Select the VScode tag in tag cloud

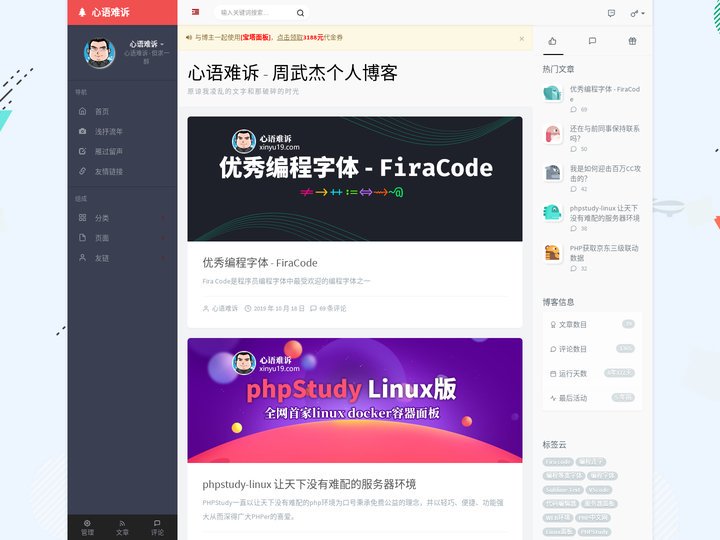pyautogui.click(x=599, y=490)
